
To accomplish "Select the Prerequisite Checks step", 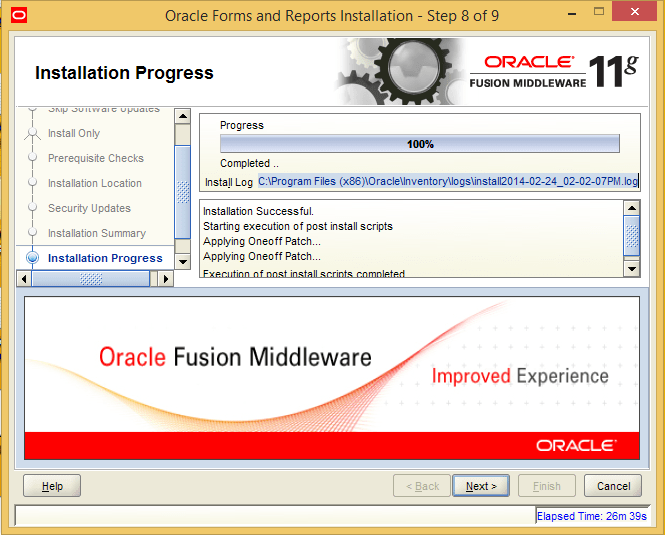I will pos(96,158).
